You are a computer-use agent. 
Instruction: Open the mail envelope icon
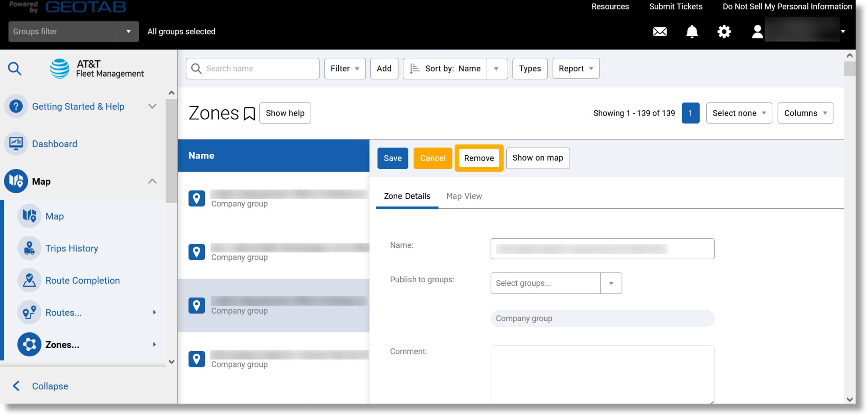pyautogui.click(x=660, y=32)
